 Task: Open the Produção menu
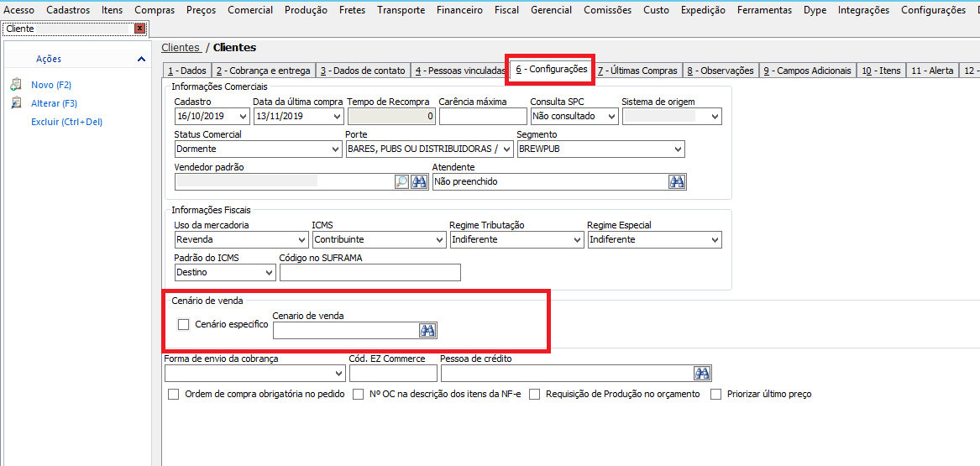click(x=306, y=10)
